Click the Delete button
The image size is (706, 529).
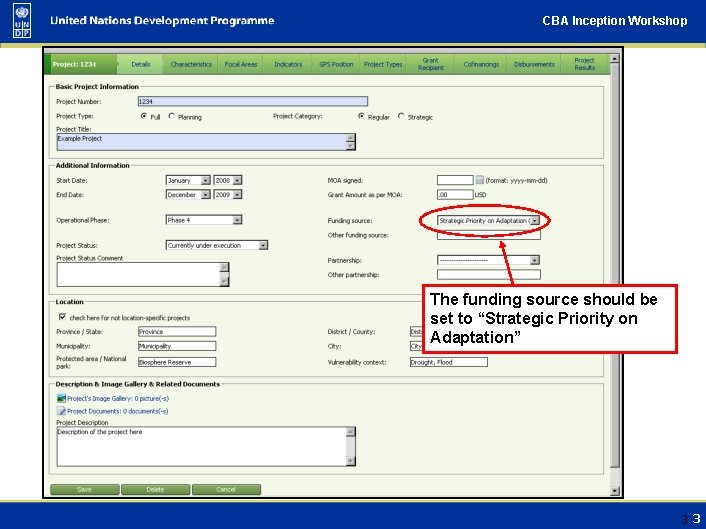pyautogui.click(x=155, y=489)
